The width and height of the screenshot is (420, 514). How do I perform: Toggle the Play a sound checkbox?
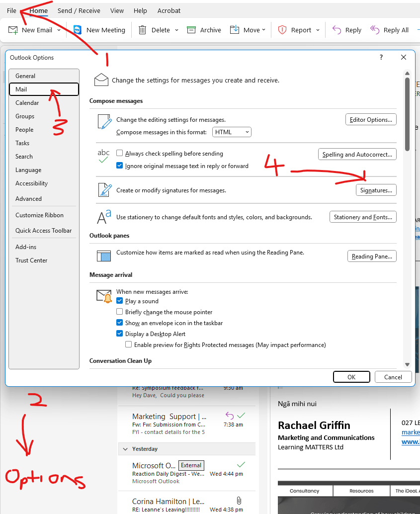(x=120, y=301)
